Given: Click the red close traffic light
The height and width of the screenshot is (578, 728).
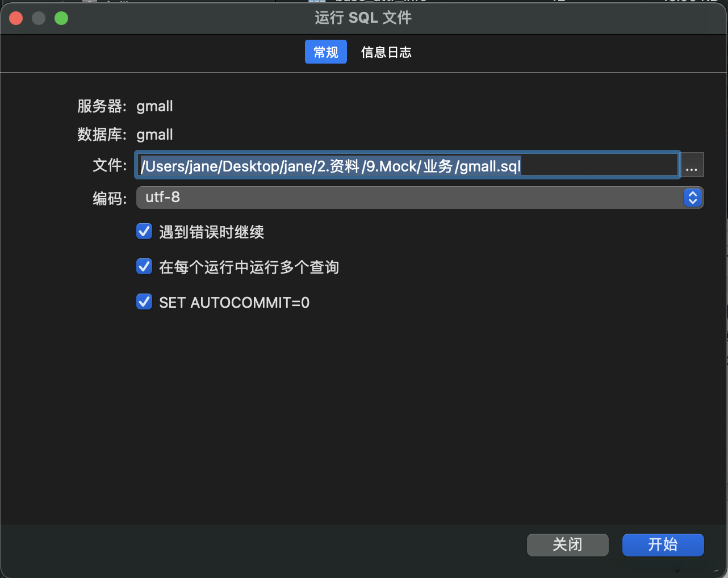Looking at the screenshot, I should tap(15, 18).
